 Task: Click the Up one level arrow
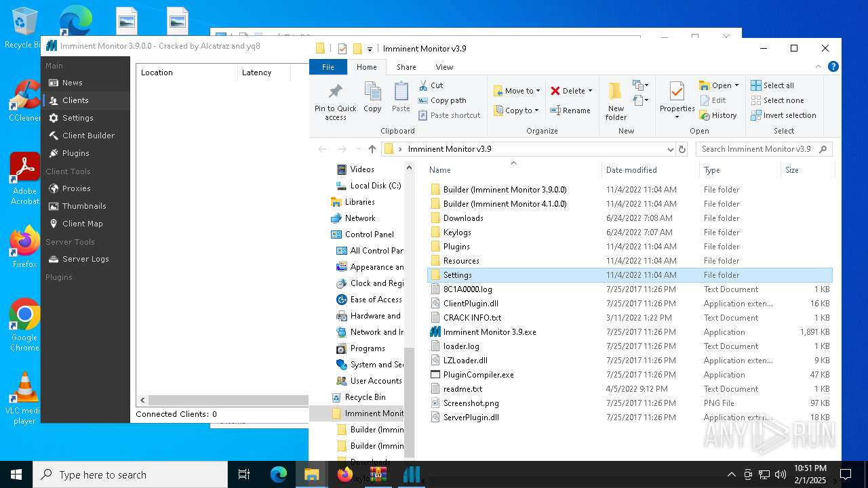click(x=372, y=149)
